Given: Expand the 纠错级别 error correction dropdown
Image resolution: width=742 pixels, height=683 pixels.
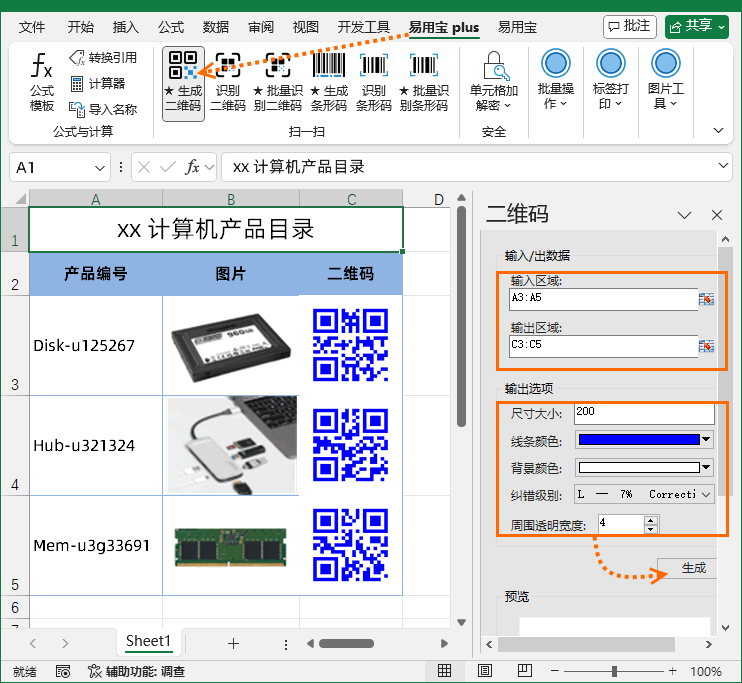Looking at the screenshot, I should 706,494.
